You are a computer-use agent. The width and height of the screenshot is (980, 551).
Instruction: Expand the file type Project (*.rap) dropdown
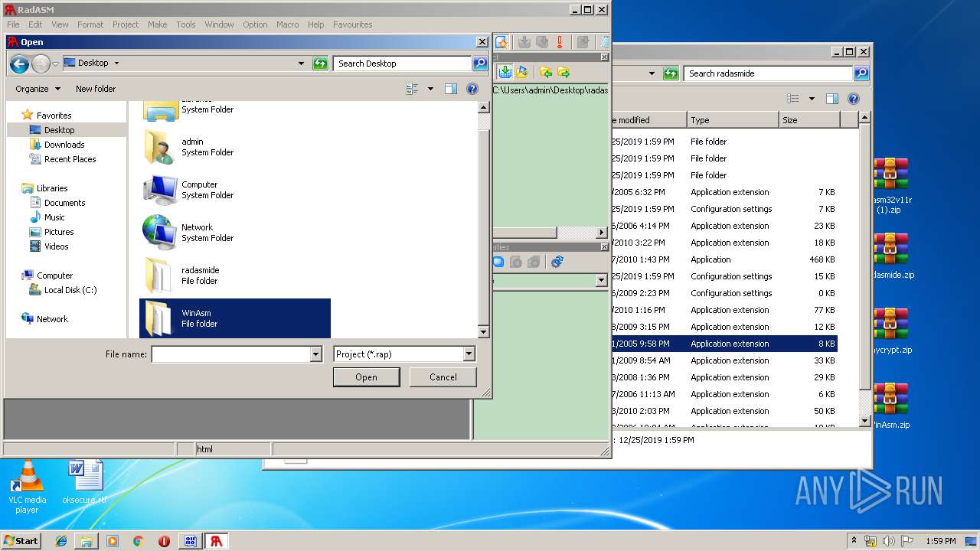469,354
